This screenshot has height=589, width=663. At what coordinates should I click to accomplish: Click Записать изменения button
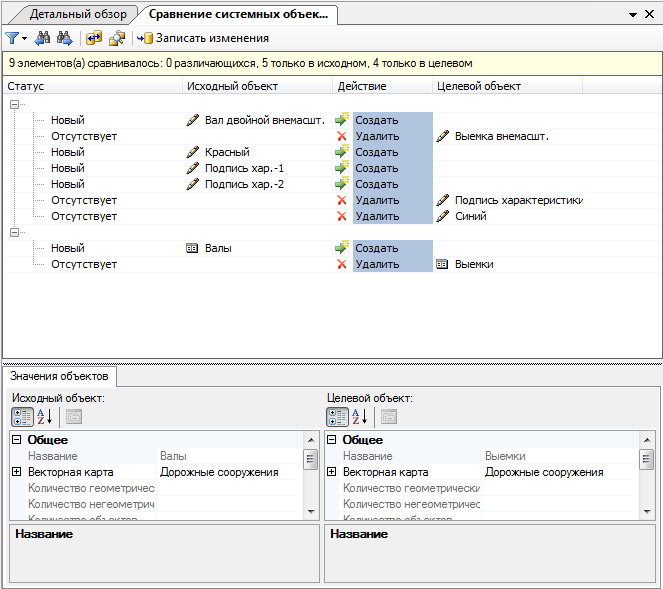point(203,38)
